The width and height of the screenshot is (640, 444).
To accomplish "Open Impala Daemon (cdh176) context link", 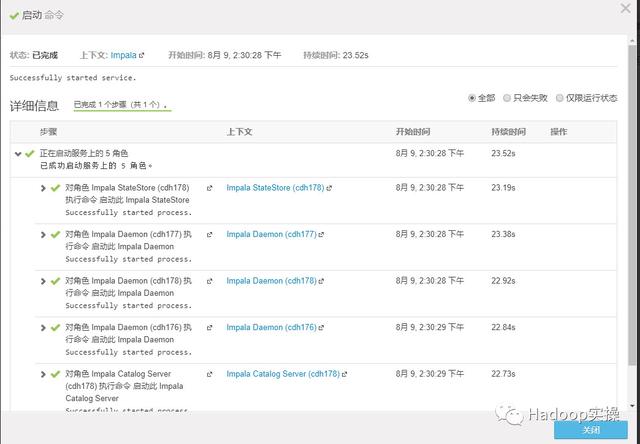I will 271,327.
